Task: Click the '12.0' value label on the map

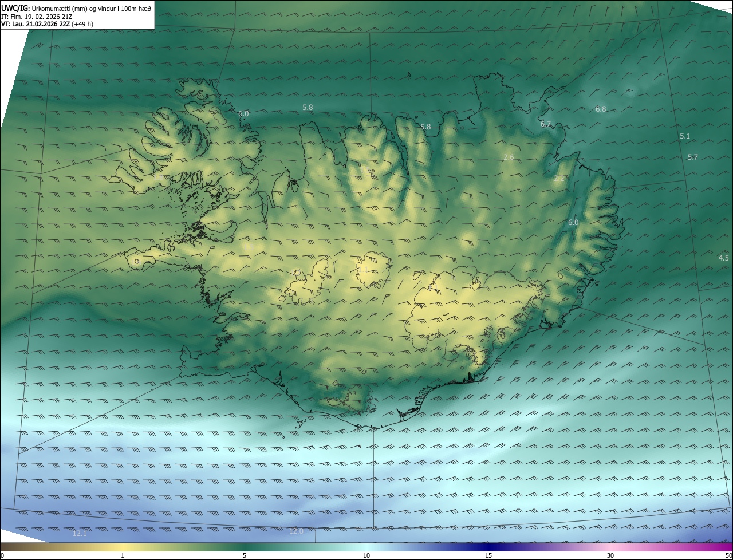Action: 296,531
